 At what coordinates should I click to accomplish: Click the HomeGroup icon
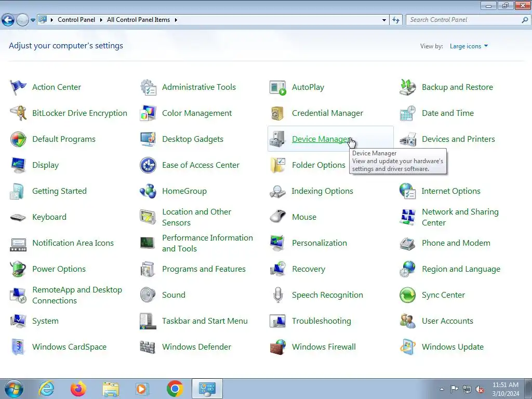point(148,191)
